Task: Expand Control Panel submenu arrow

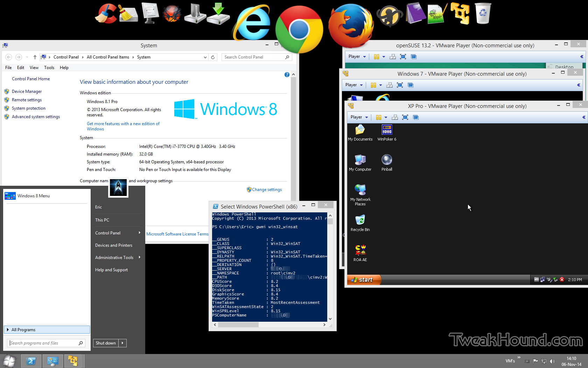Action: (140, 233)
